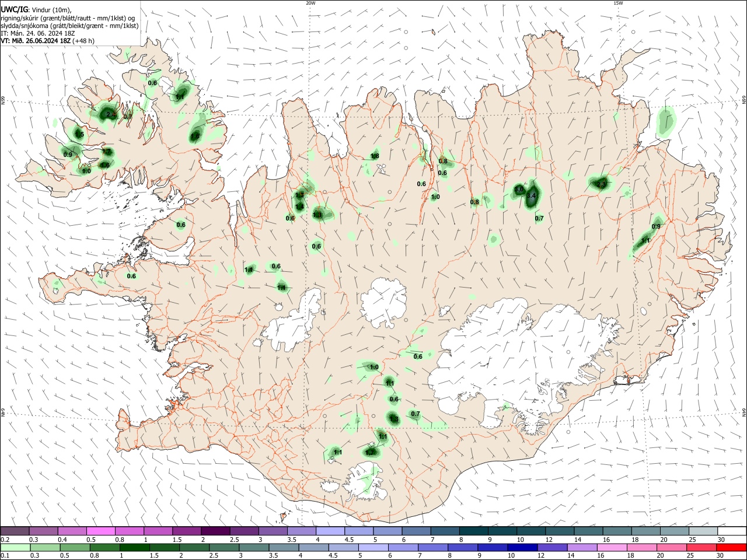Click the red 30 mm swatch in the lower rain legend
Image resolution: width=747 pixels, height=560 pixels.
click(731, 547)
